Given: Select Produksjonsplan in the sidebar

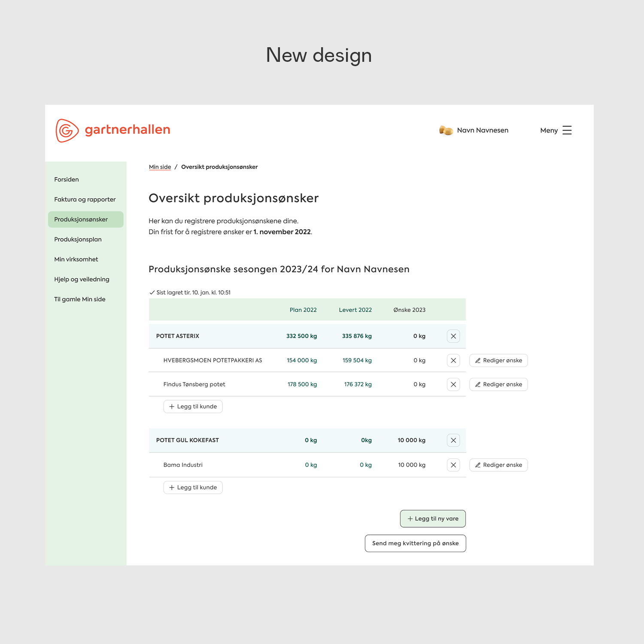Looking at the screenshot, I should tap(78, 240).
